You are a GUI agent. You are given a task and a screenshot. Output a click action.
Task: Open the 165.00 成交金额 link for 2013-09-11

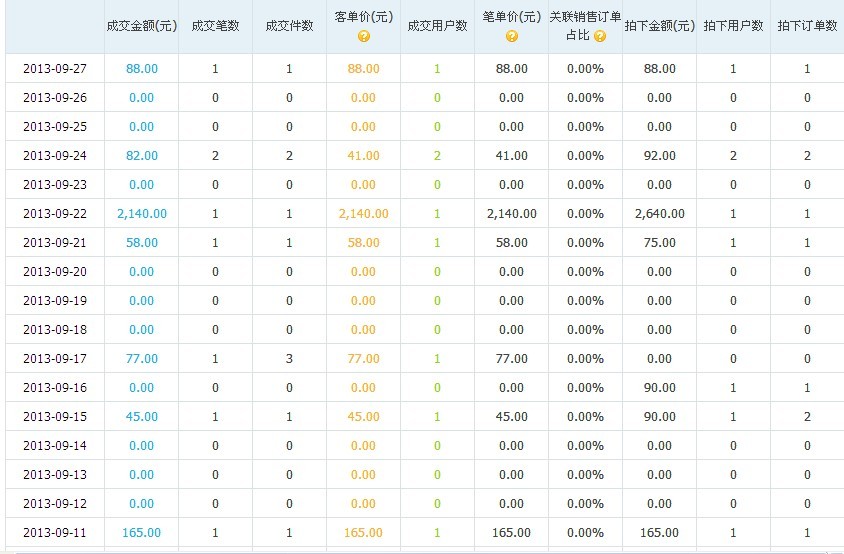click(x=142, y=532)
